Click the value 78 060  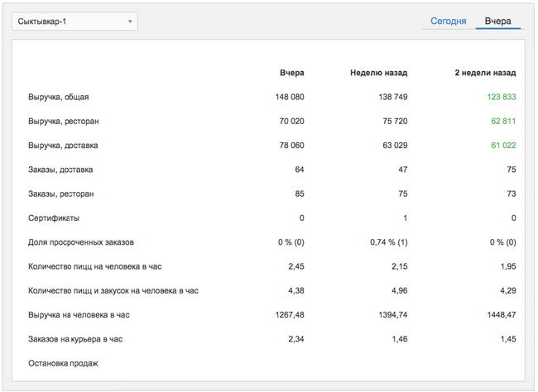pos(291,146)
